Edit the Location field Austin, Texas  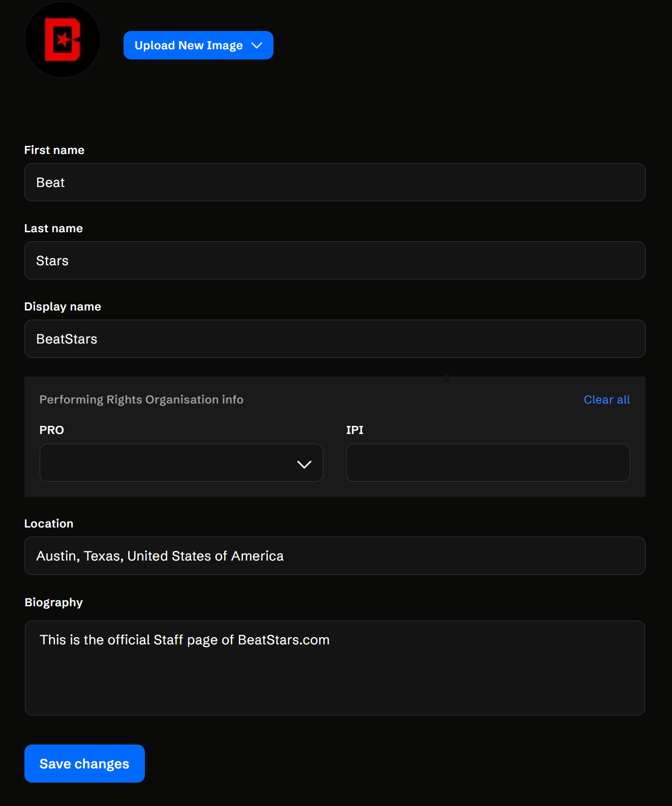(x=335, y=556)
